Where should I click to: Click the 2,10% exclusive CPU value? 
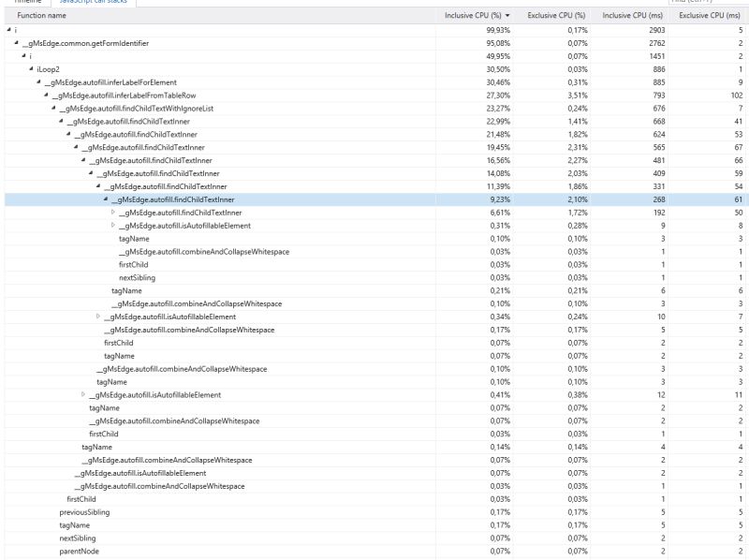tap(578, 199)
